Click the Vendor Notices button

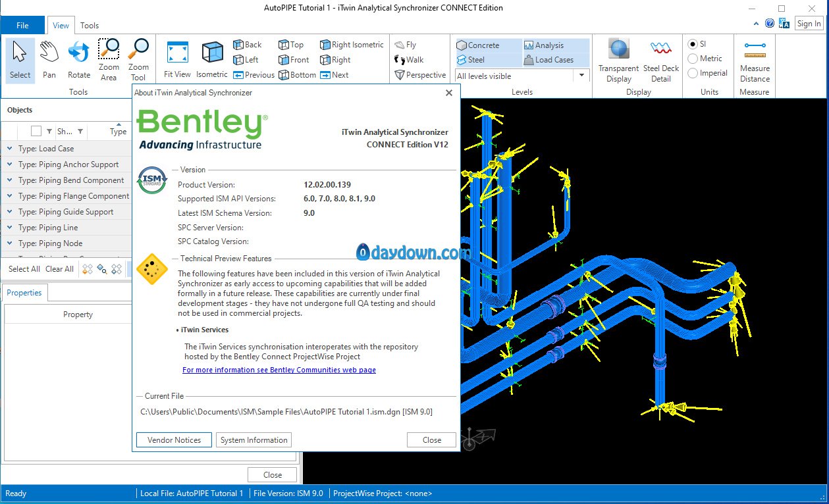(x=174, y=440)
